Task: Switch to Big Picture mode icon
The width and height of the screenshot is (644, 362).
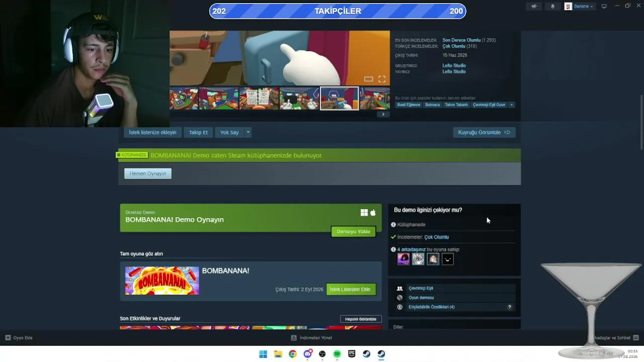Action: [x=604, y=6]
